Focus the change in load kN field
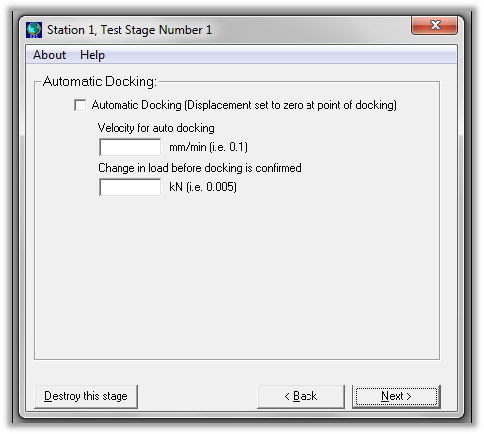The width and height of the screenshot is (484, 434). coord(130,187)
